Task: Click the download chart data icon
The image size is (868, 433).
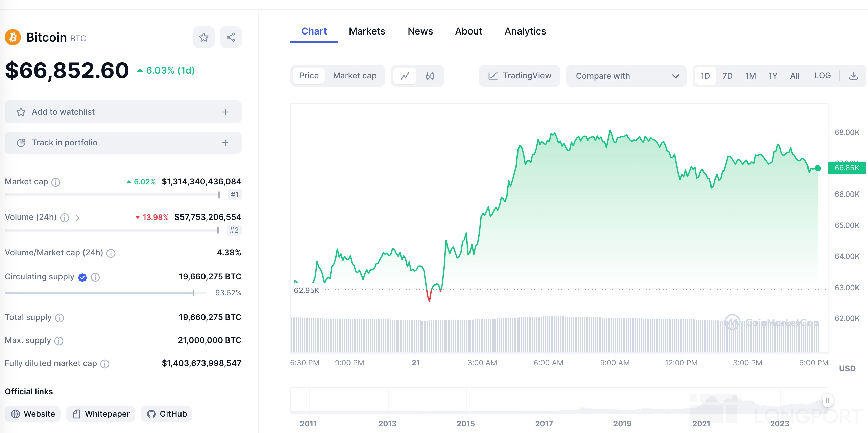Action: coord(853,76)
